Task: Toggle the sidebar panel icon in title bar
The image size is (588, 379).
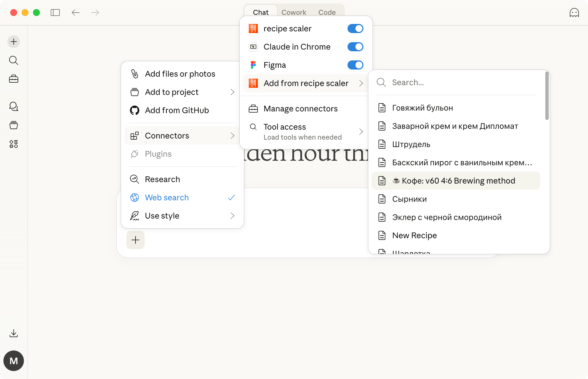Action: [x=55, y=13]
